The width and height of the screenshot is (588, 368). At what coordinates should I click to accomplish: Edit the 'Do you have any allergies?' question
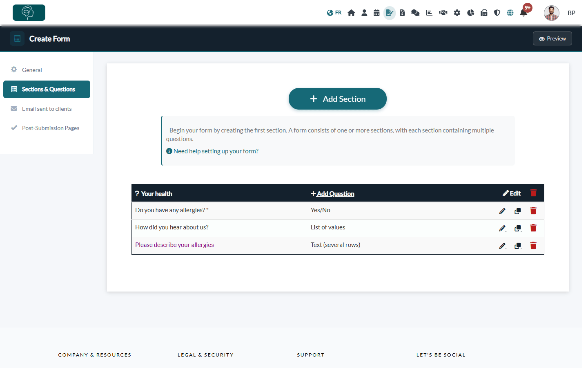[503, 211]
